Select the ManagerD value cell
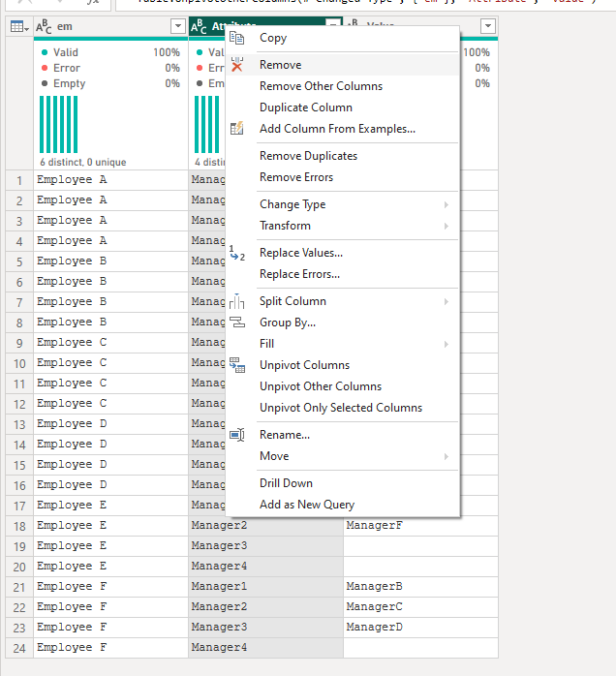This screenshot has width=616, height=676. point(420,628)
